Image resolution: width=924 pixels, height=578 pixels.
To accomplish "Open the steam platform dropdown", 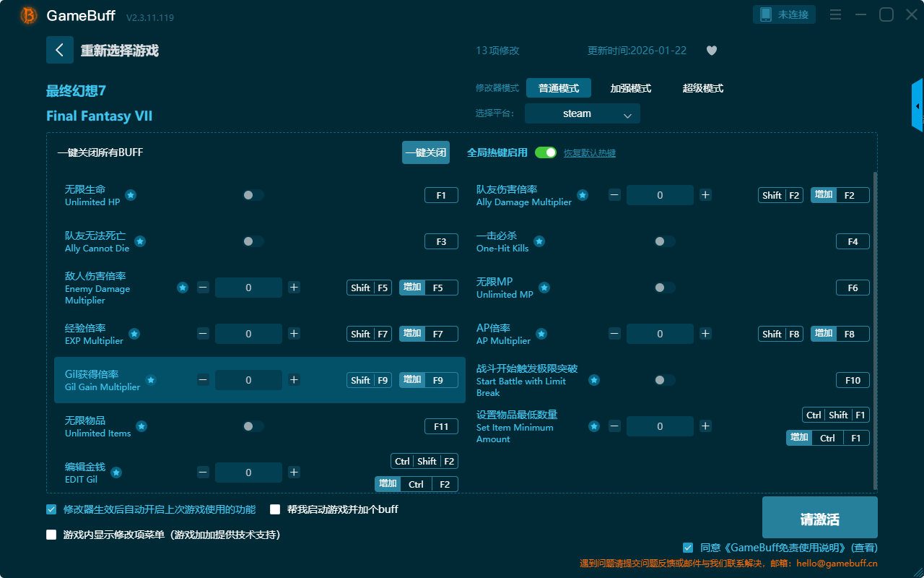I will click(582, 113).
